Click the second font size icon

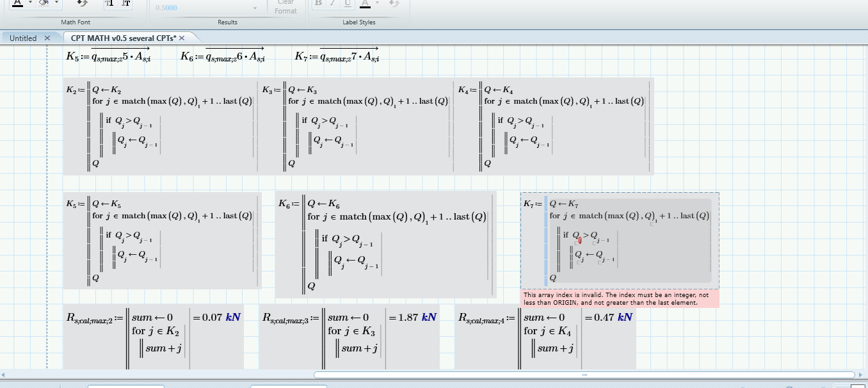(126, 4)
